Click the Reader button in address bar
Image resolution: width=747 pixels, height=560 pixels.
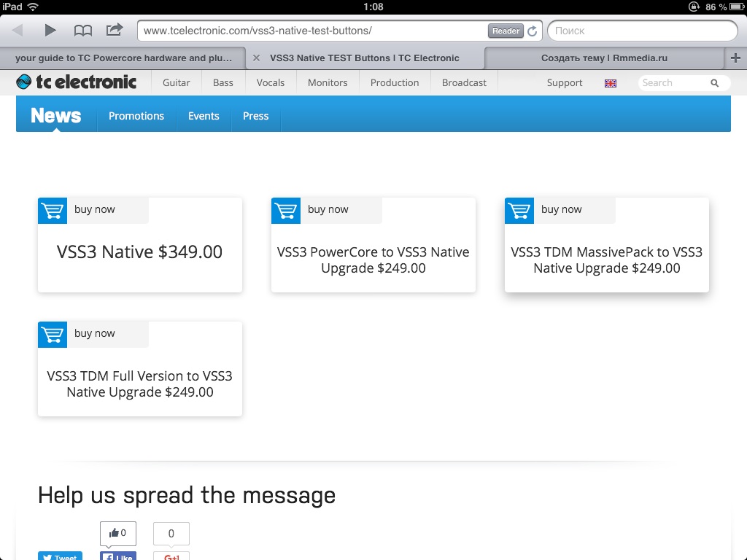[x=506, y=31]
